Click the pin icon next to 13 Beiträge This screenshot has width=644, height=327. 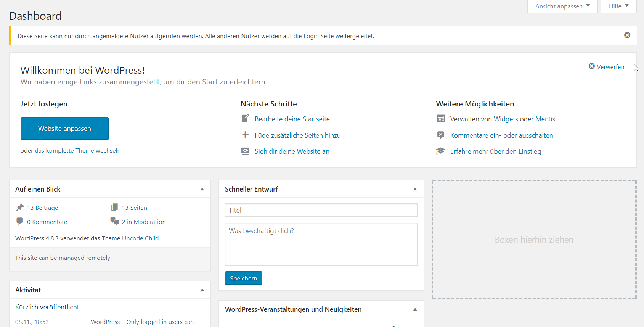click(x=20, y=207)
